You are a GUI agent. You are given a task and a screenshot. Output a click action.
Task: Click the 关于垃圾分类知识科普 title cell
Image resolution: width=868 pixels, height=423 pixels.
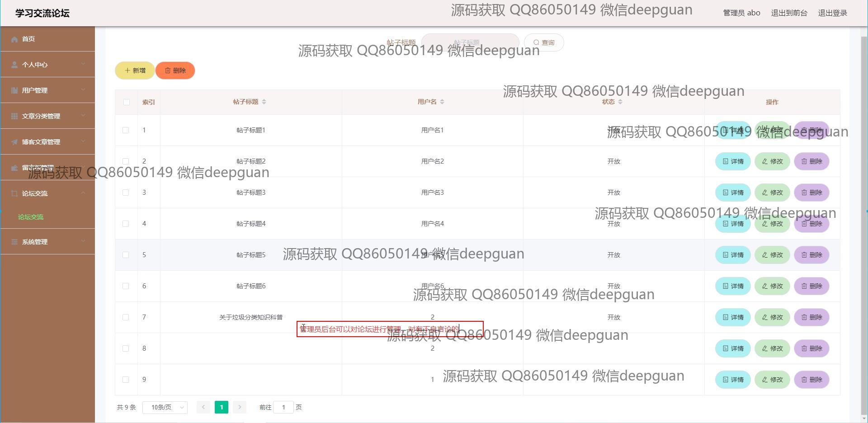pos(251,317)
